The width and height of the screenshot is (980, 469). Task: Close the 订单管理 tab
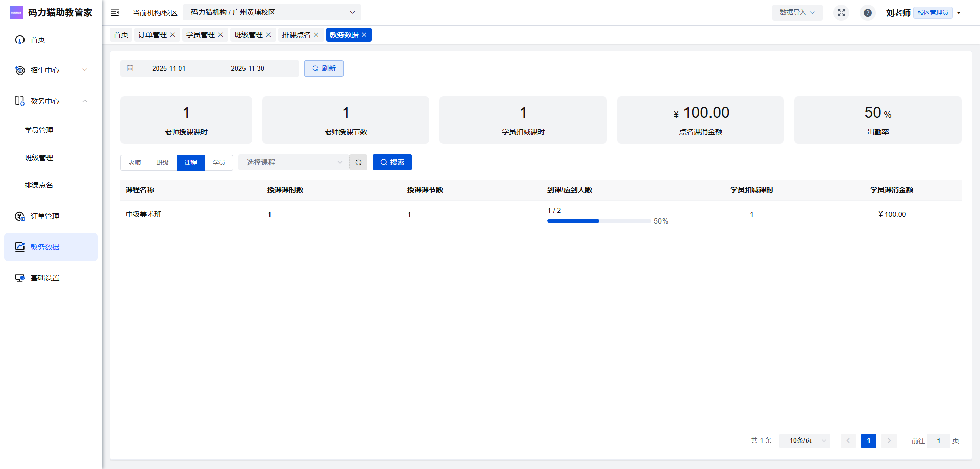[173, 35]
